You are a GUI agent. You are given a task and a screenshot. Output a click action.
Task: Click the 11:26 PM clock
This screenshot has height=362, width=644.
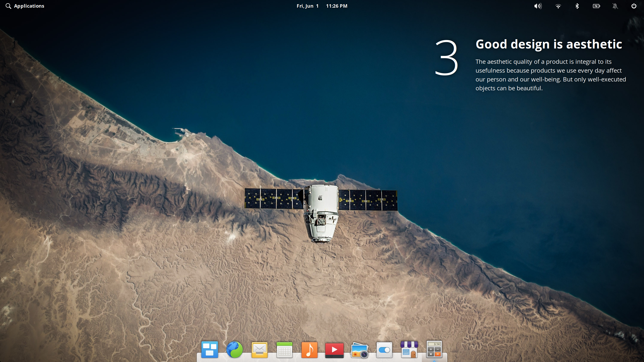336,6
